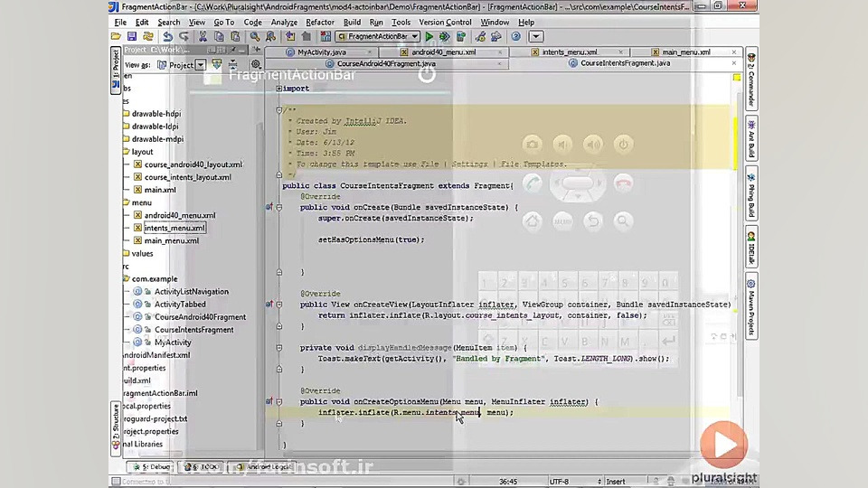This screenshot has width=868, height=488.
Task: Open Project Structure from the toolbar
Action: coord(496,36)
